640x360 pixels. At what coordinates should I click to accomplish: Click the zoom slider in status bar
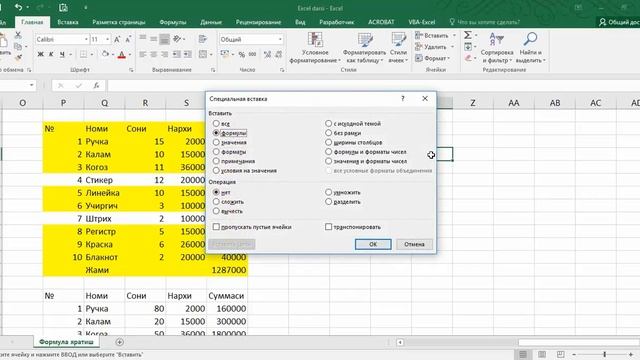click(604, 354)
